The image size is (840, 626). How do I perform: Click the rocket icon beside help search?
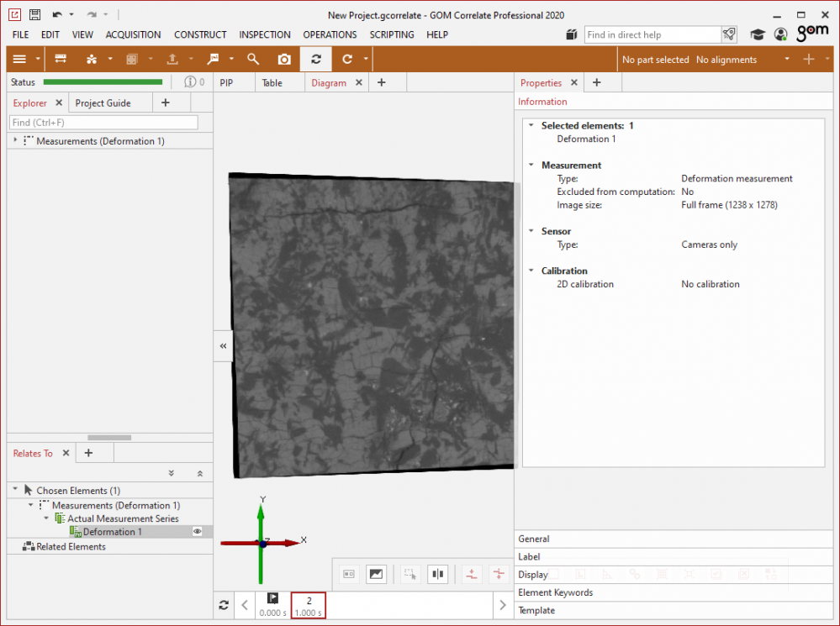click(x=729, y=34)
